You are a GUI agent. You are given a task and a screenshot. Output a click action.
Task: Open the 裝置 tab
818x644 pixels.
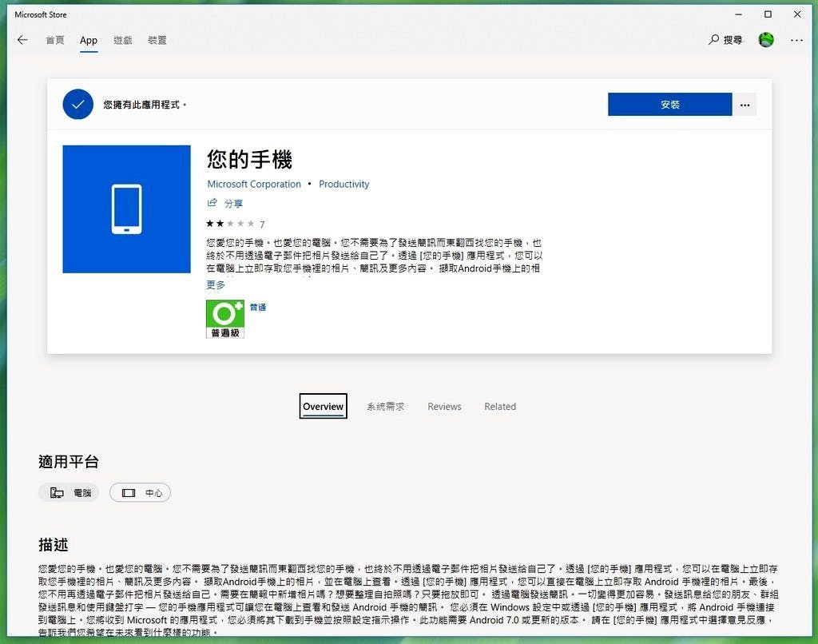tap(157, 40)
